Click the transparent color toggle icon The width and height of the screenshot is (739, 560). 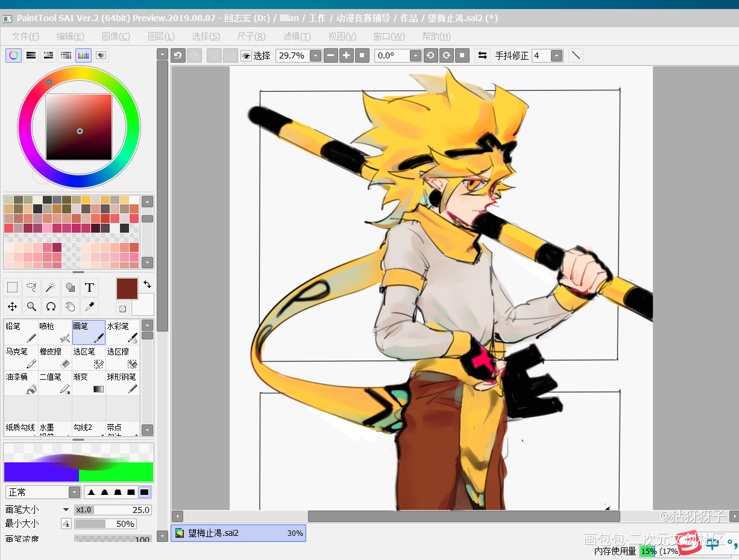[x=123, y=309]
